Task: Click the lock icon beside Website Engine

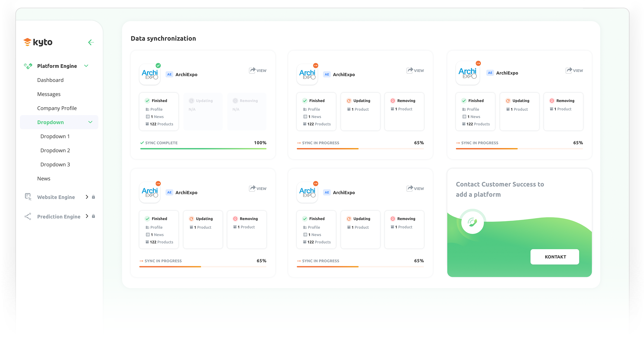Action: (x=93, y=197)
